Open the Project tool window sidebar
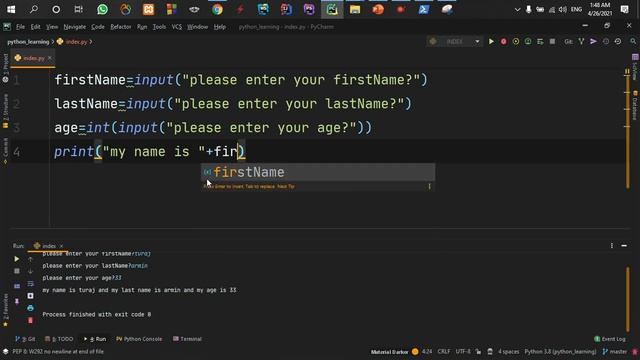 pyautogui.click(x=5, y=68)
